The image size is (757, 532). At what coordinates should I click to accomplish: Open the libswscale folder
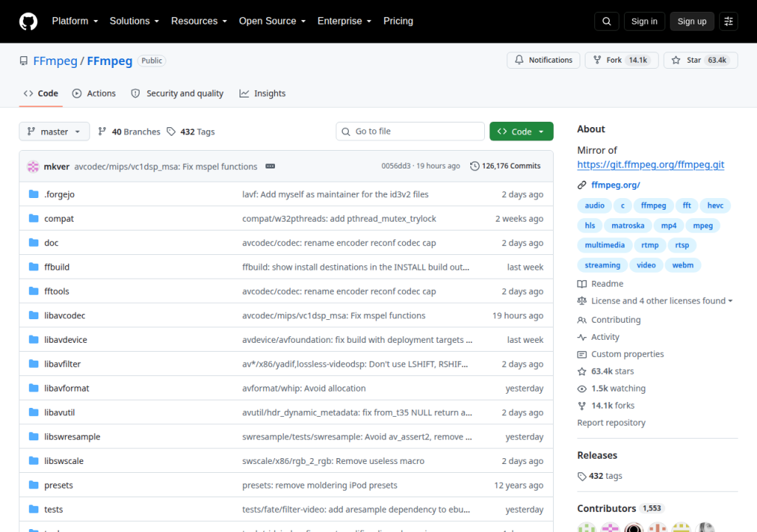(64, 461)
